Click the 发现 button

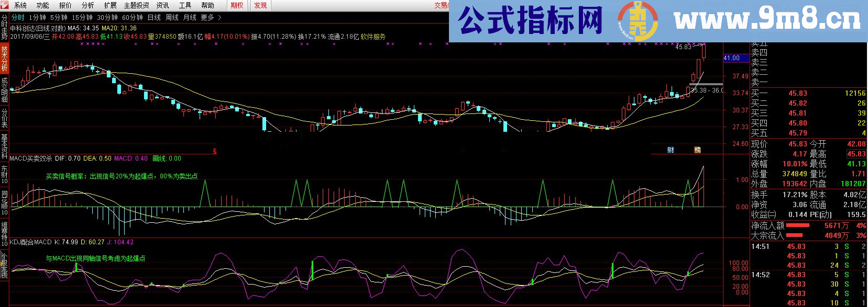coord(260,5)
